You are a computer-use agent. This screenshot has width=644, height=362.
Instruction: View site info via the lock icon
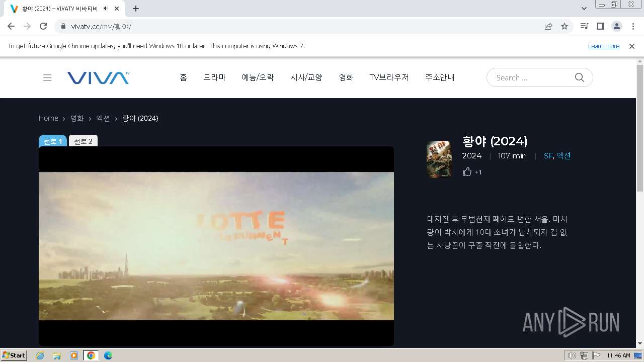[x=63, y=26]
